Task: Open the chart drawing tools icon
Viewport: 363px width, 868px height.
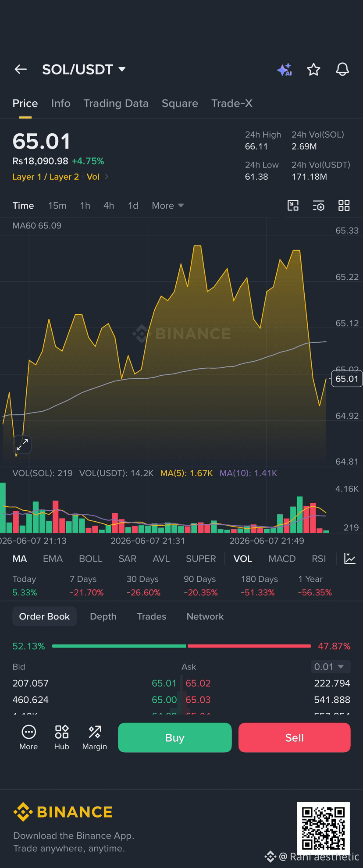Action: 293,206
